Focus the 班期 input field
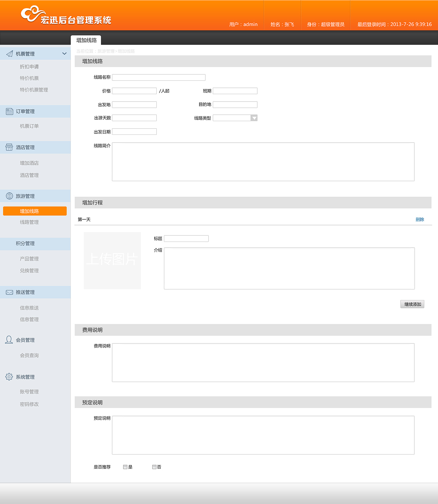The image size is (438, 504). (x=235, y=91)
